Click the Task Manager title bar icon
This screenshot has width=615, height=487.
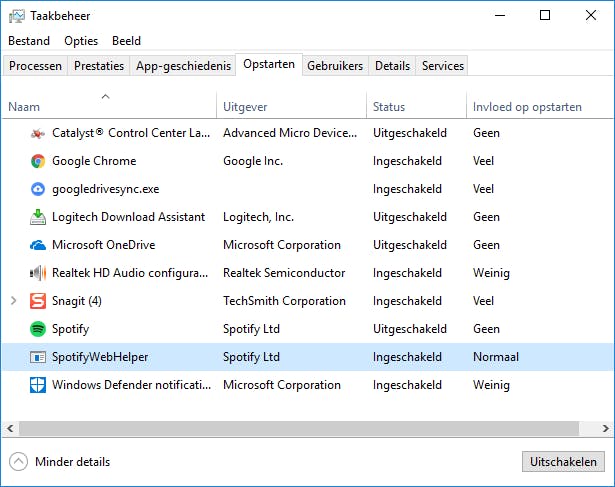17,16
